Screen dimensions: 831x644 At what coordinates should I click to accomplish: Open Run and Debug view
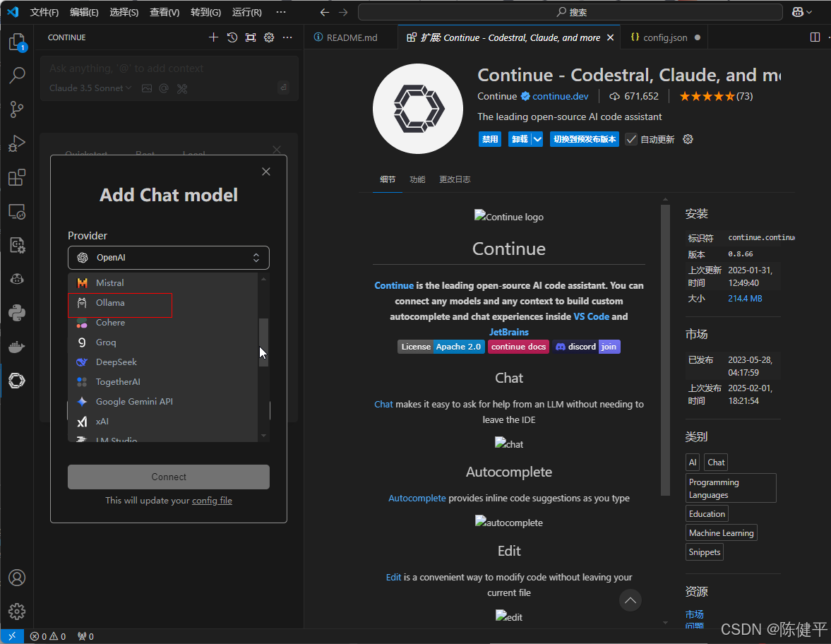(x=17, y=143)
